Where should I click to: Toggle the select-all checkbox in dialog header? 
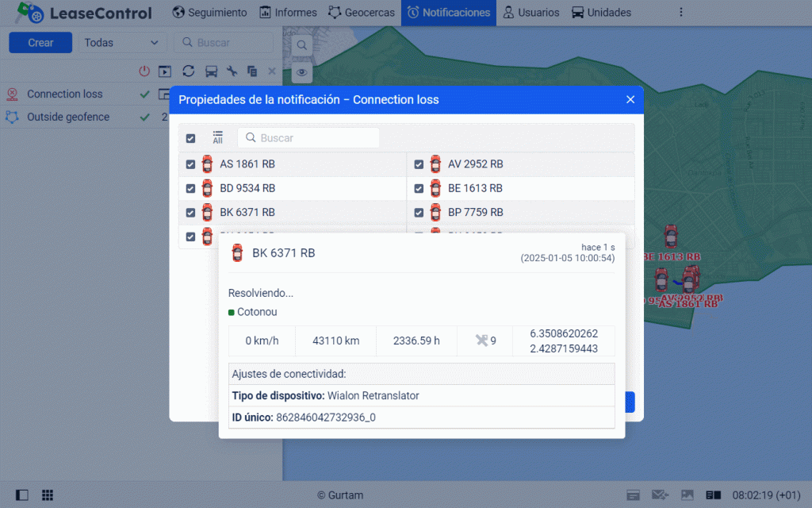190,138
